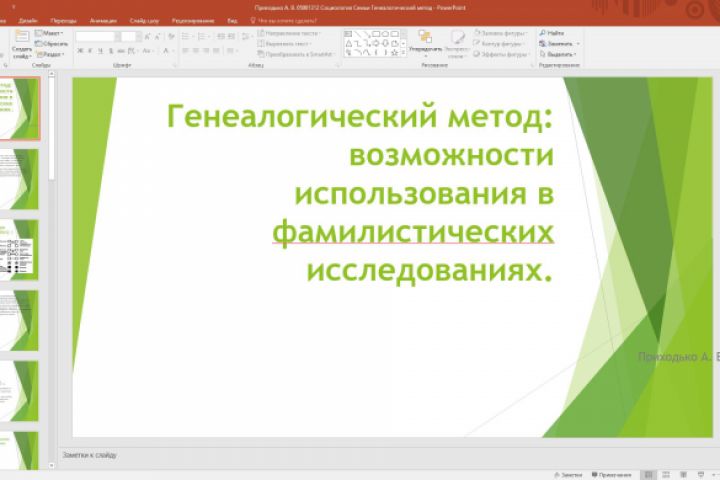The image size is (720, 480).
Task: Open Заливка фигуры shape fill
Action: (x=501, y=33)
